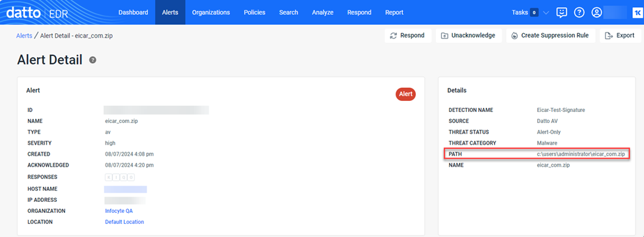Click the datto EDR logo
Viewport: 644px width, 237px height.
37,12
